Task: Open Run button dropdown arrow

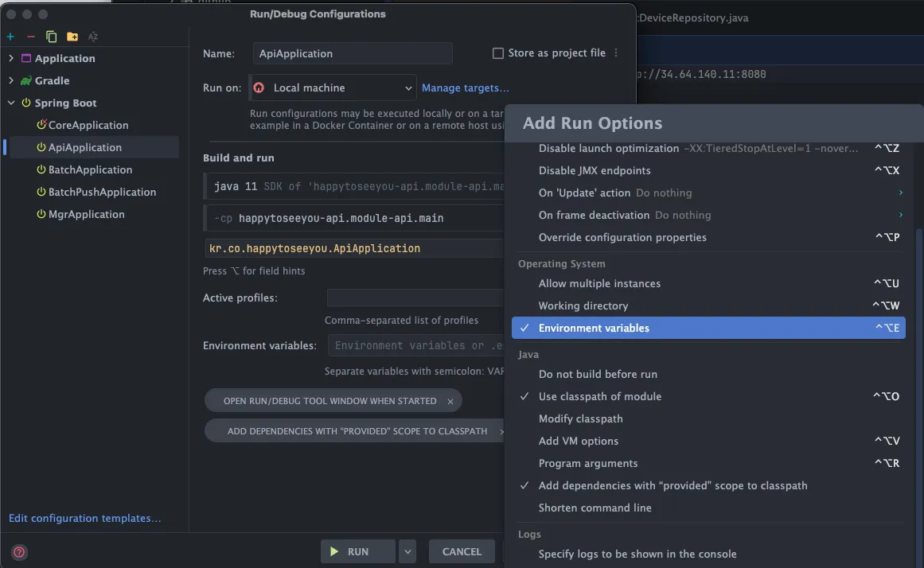Action: (407, 551)
